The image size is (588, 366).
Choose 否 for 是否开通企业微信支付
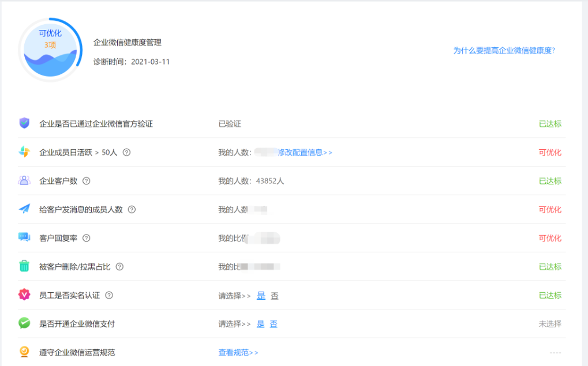click(x=274, y=324)
